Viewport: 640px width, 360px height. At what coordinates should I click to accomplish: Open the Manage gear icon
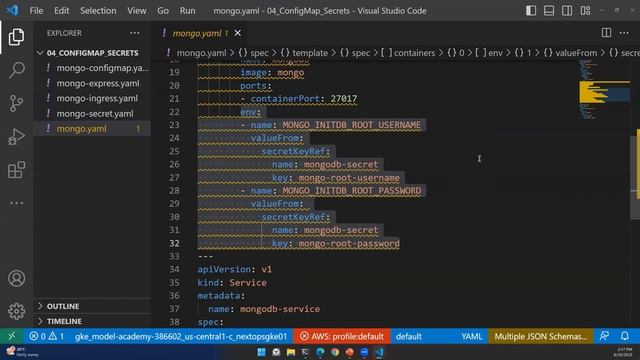tap(16, 311)
